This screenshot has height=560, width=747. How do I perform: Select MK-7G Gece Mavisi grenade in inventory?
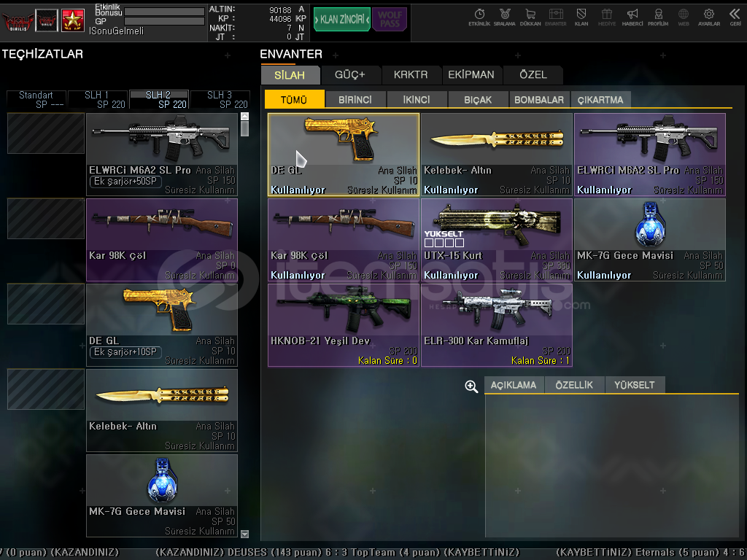click(x=650, y=240)
